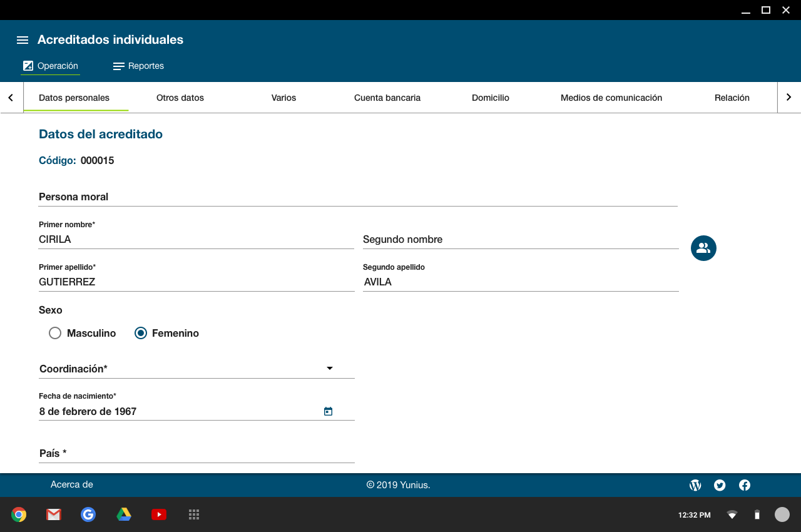Click the Facebook icon in footer
The height and width of the screenshot is (532, 801).
pyautogui.click(x=745, y=485)
